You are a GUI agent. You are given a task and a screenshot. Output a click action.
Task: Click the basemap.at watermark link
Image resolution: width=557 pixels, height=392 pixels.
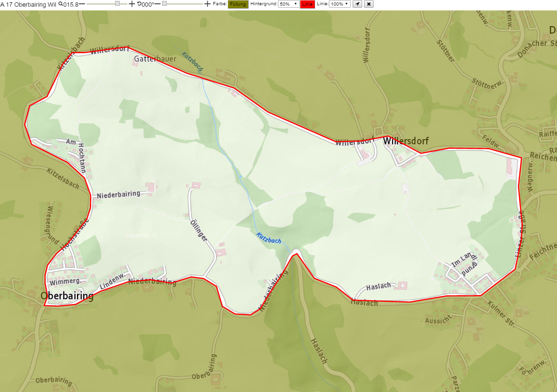pyautogui.click(x=141, y=235)
